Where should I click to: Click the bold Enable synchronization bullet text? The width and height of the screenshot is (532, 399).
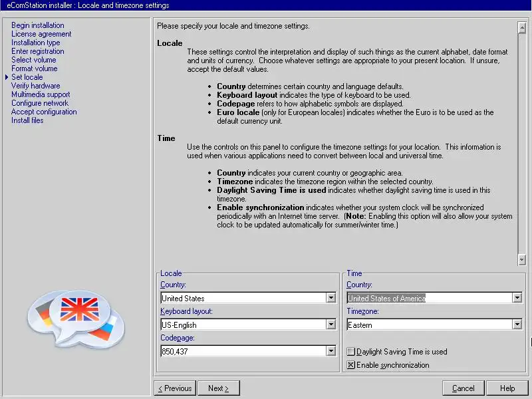(261, 207)
